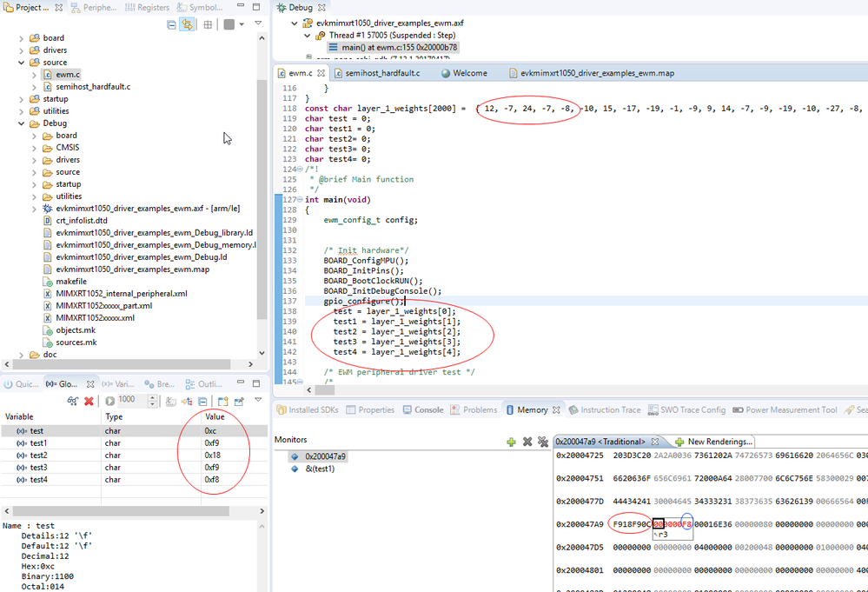Collapse the Debug folder in project tree
Image resolution: width=868 pixels, height=592 pixels.
tap(21, 123)
